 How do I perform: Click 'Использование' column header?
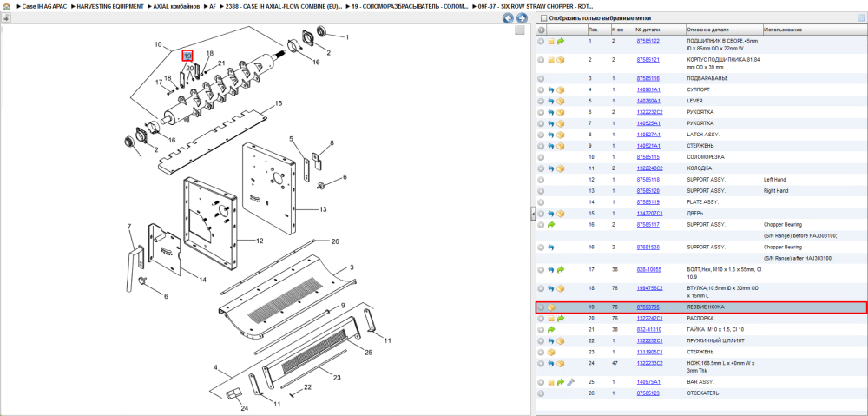[x=783, y=30]
